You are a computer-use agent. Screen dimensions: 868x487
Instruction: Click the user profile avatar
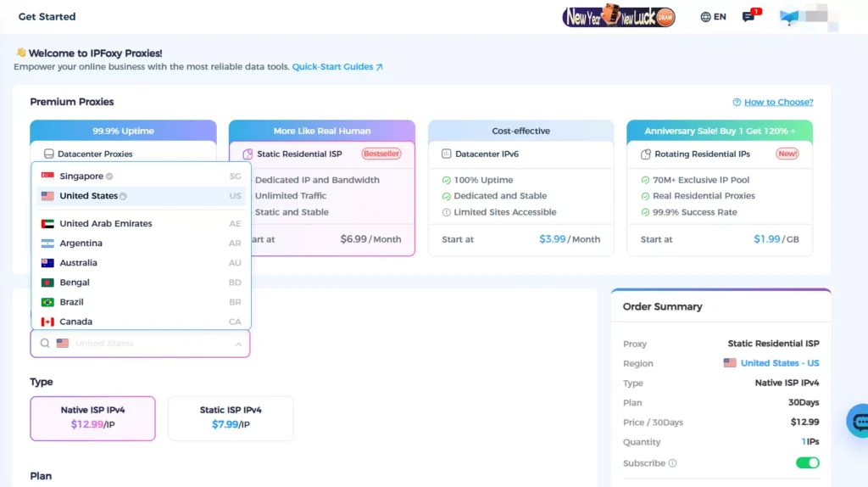coord(789,17)
